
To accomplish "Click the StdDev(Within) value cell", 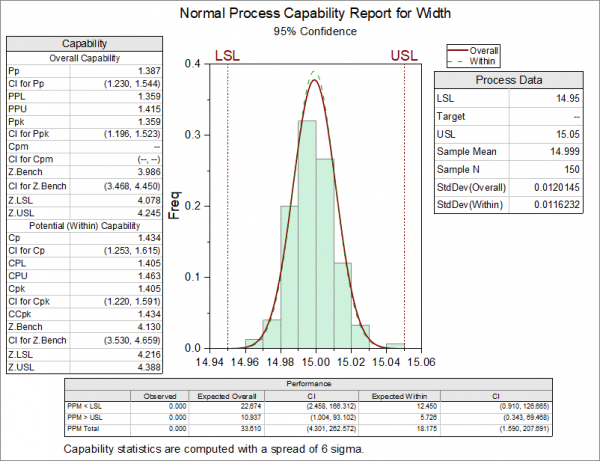I will click(546, 205).
